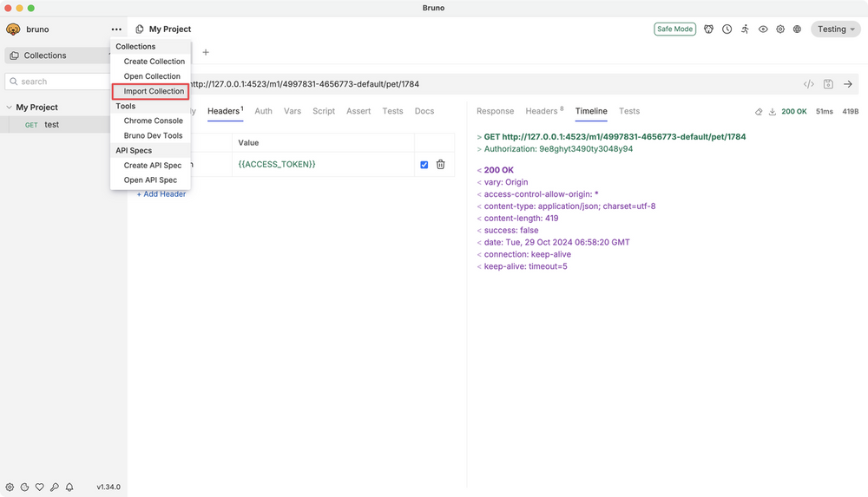Select Import Collection from the menu

pyautogui.click(x=154, y=91)
